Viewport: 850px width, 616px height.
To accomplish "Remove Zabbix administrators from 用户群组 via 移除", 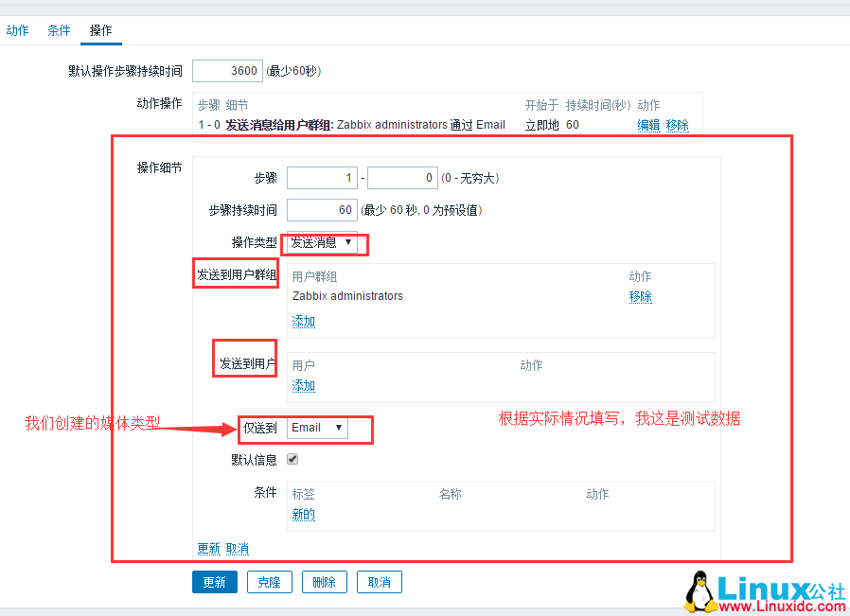I will [641, 295].
